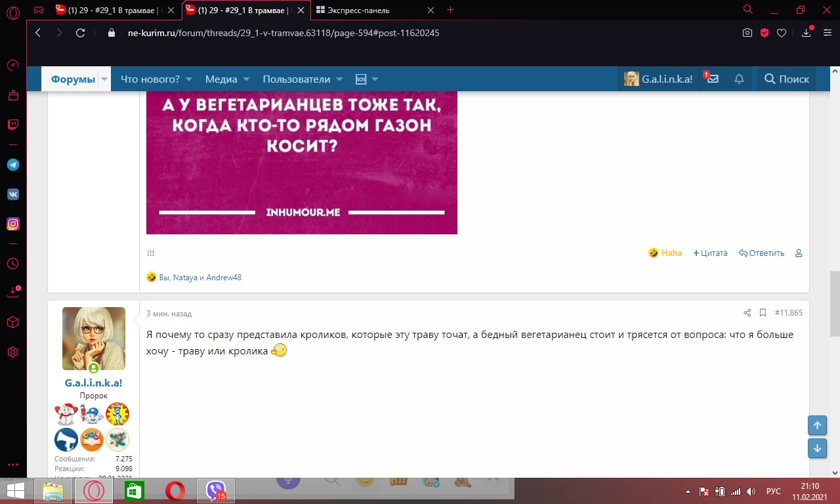This screenshot has width=840, height=504.
Task: Expand the Пользователи menu chevron
Action: tap(339, 78)
